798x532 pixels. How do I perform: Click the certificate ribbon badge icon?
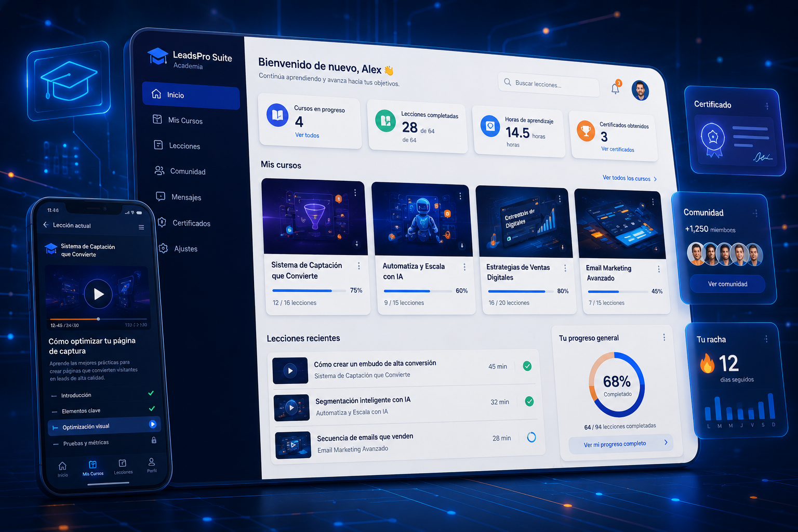click(x=713, y=139)
